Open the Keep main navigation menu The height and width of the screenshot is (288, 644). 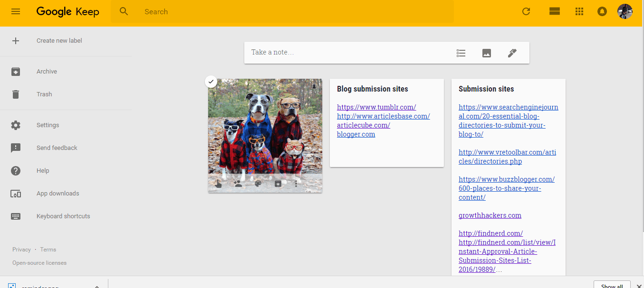click(x=16, y=11)
